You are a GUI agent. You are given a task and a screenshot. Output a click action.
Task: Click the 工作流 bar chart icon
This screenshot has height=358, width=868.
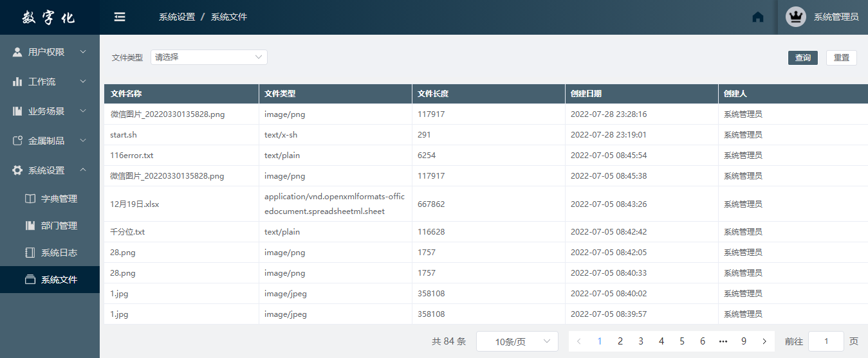(17, 82)
